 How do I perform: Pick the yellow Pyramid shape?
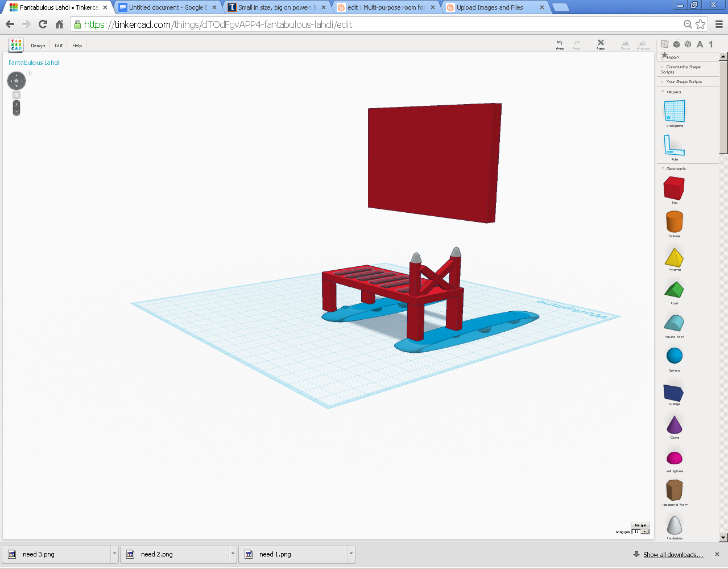[674, 258]
